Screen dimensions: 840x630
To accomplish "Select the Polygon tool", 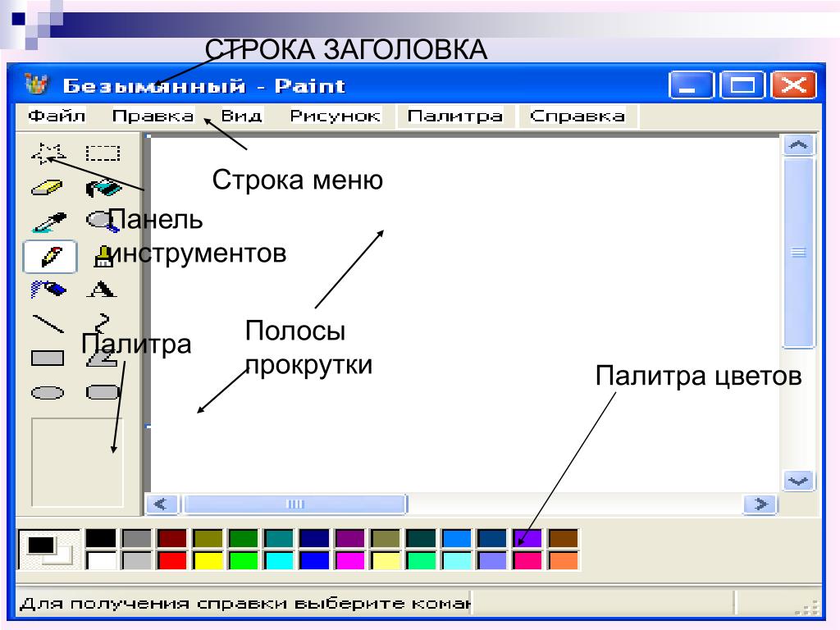I will (102, 358).
